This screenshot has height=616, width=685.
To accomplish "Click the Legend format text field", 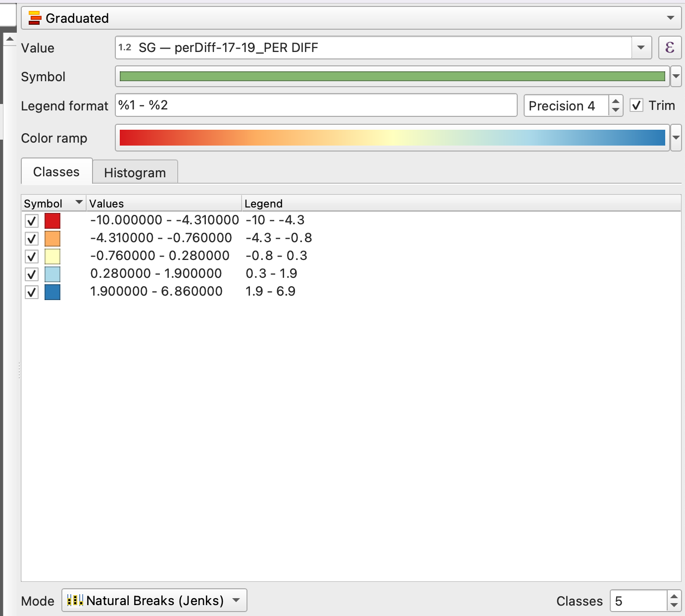I will [x=316, y=105].
